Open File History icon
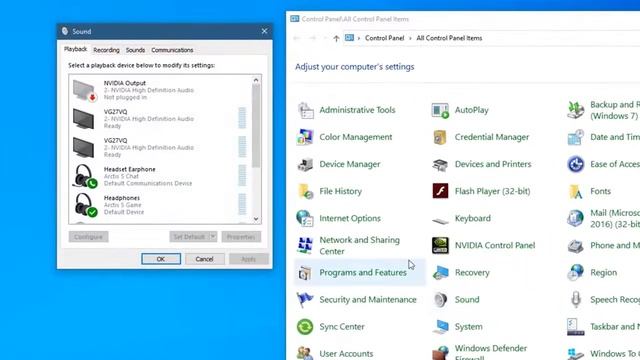The height and width of the screenshot is (360, 640). coord(305,191)
